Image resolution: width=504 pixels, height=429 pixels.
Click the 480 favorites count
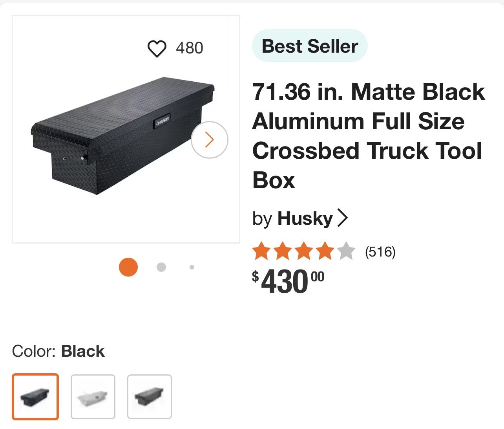(189, 48)
